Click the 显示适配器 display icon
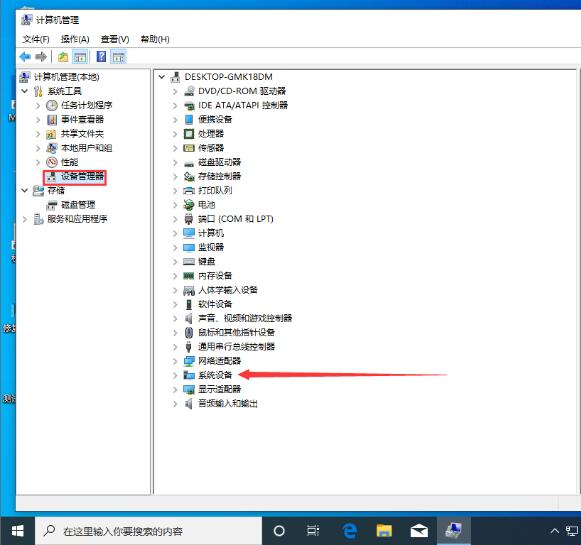This screenshot has width=581, height=545. point(189,389)
